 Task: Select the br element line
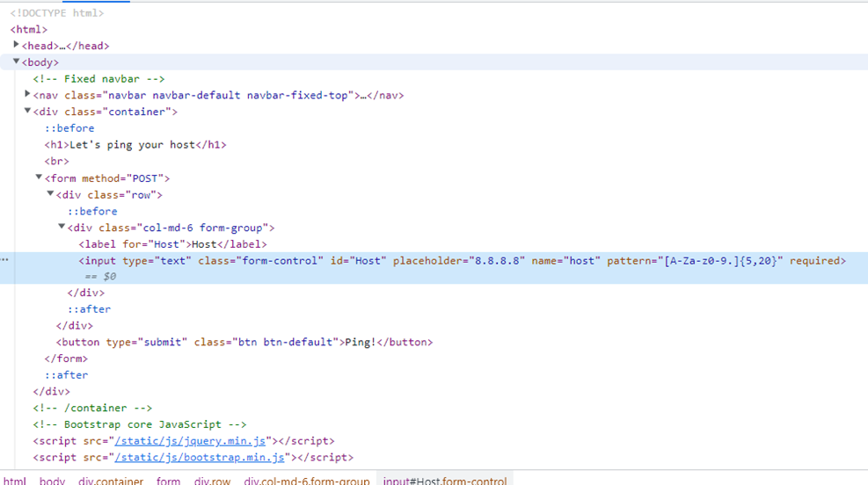pyautogui.click(x=56, y=162)
